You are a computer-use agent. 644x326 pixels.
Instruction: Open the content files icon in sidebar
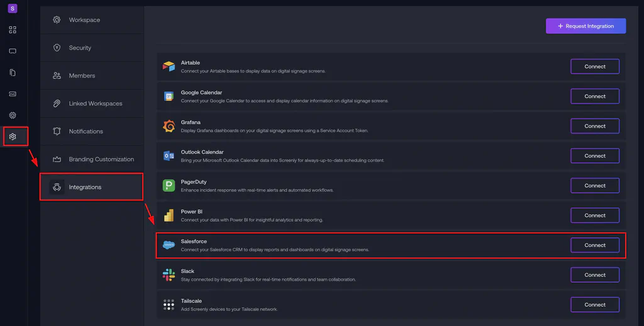click(13, 73)
